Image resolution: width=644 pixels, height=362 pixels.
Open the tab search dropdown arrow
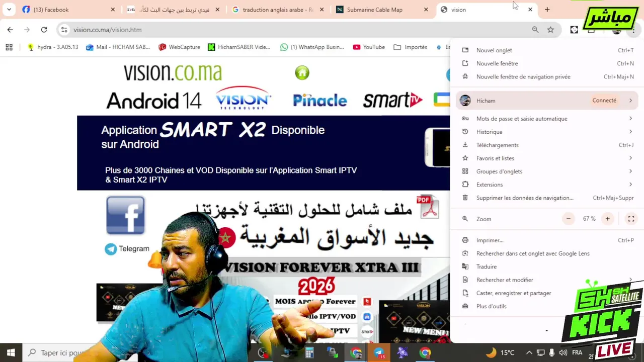9,10
